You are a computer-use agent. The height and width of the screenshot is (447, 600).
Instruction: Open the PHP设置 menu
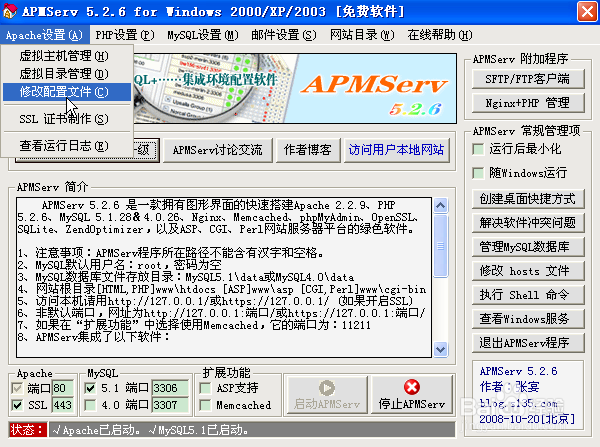[125, 35]
